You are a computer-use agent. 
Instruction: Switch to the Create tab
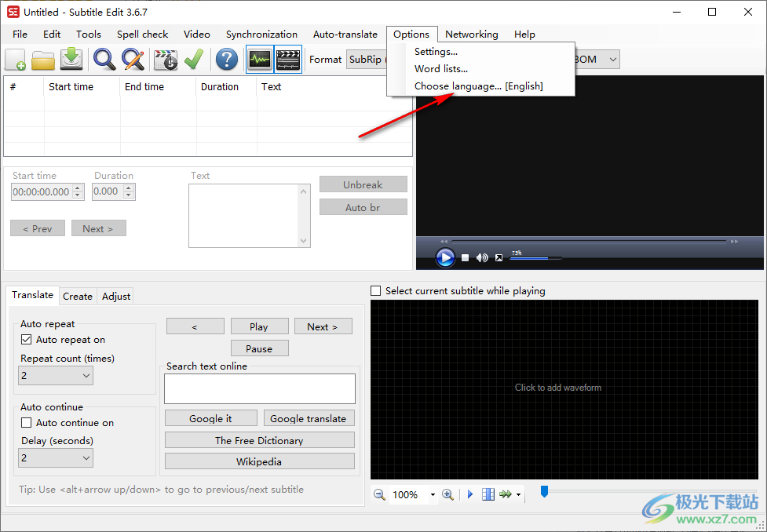[78, 297]
